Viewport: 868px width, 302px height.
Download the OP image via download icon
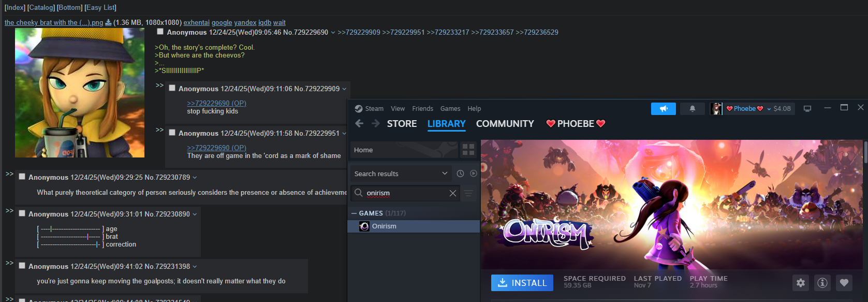pos(108,22)
